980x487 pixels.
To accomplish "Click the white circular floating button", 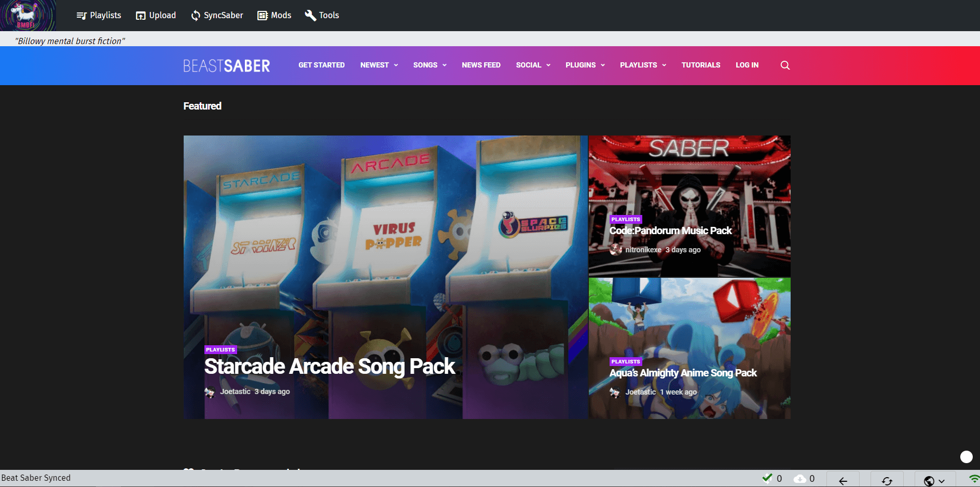I will pyautogui.click(x=967, y=457).
